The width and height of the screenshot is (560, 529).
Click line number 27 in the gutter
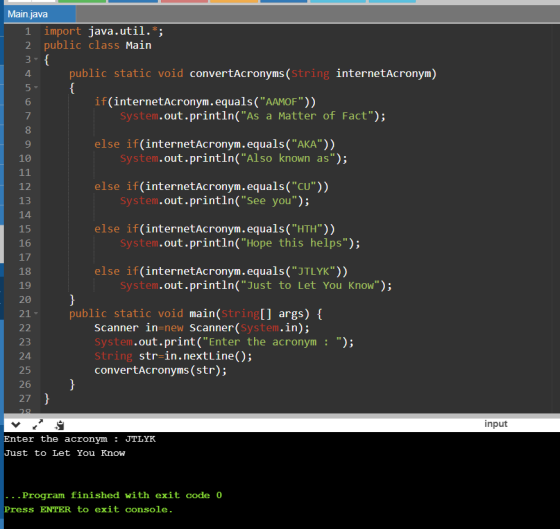point(25,398)
